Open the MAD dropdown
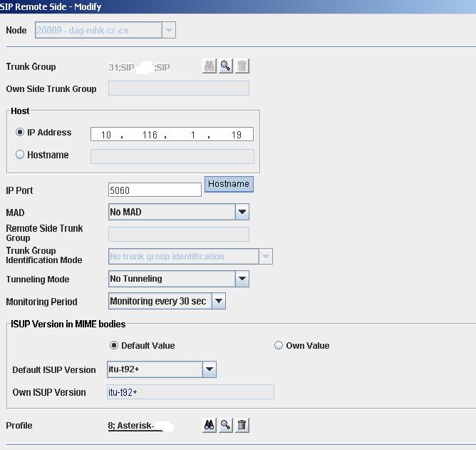The width and height of the screenshot is (476, 450). 242,212
